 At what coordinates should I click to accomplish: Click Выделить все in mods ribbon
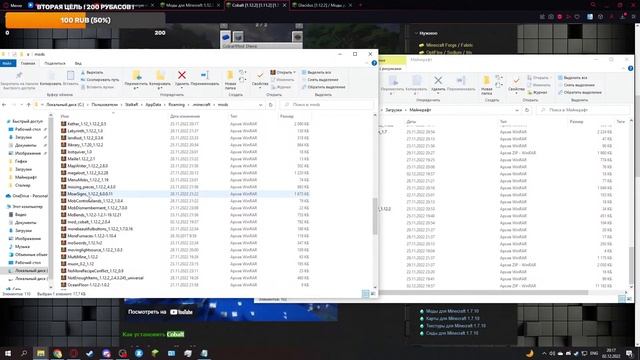[x=316, y=72]
